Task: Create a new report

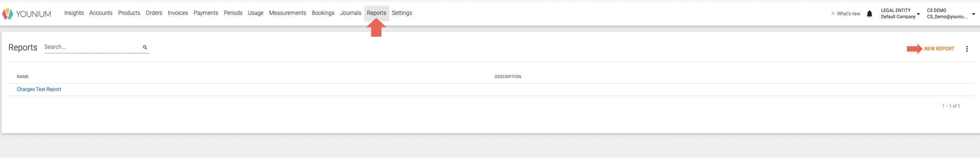Action: [x=939, y=49]
